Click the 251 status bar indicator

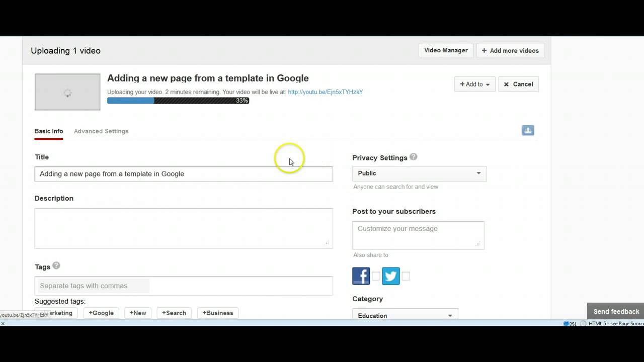pyautogui.click(x=570, y=324)
